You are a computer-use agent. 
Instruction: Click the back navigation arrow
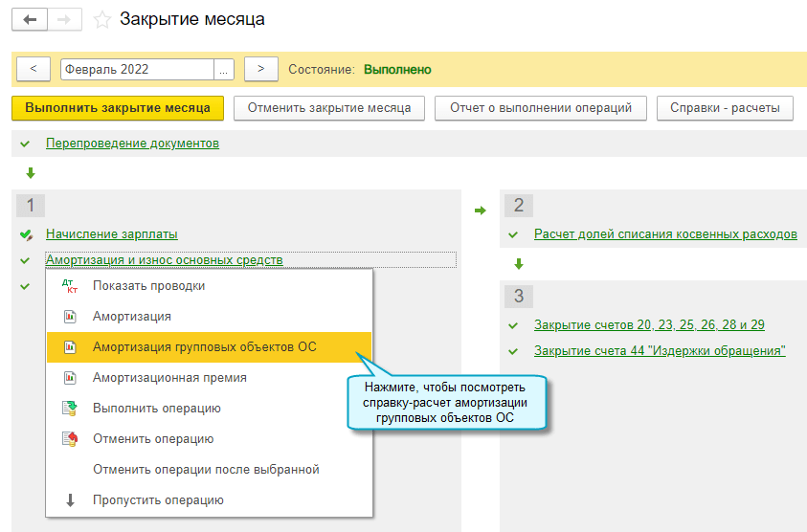tap(29, 19)
